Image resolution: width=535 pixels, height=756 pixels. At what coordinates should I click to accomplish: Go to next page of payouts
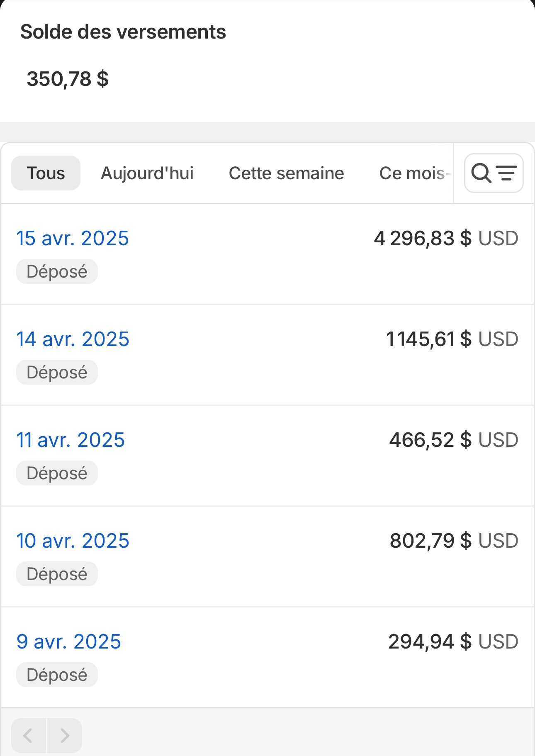(65, 736)
